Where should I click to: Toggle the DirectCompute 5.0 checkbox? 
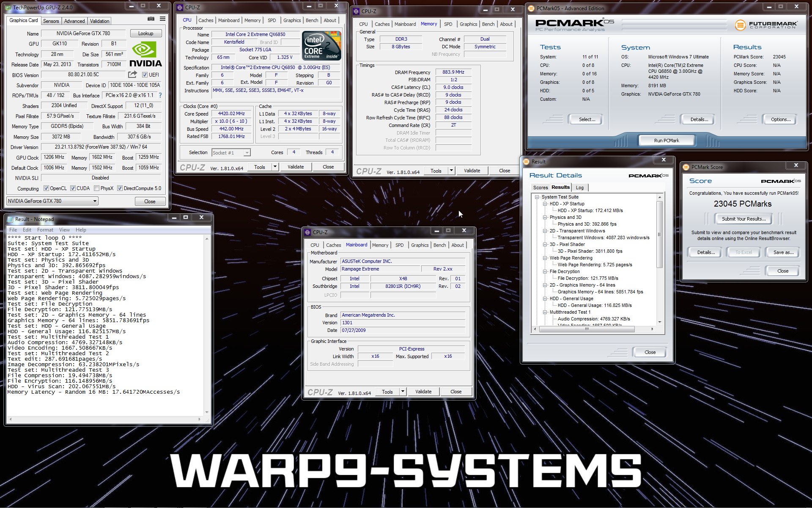click(x=120, y=188)
